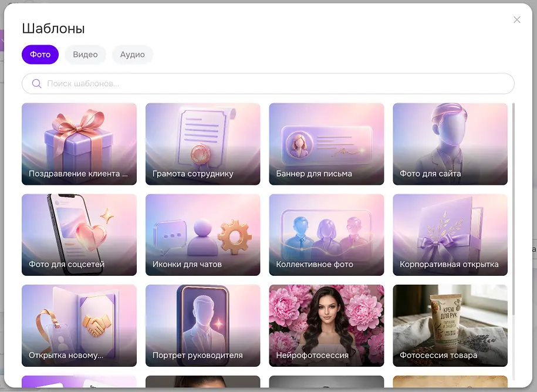Switch to the Видео tab

tap(85, 55)
